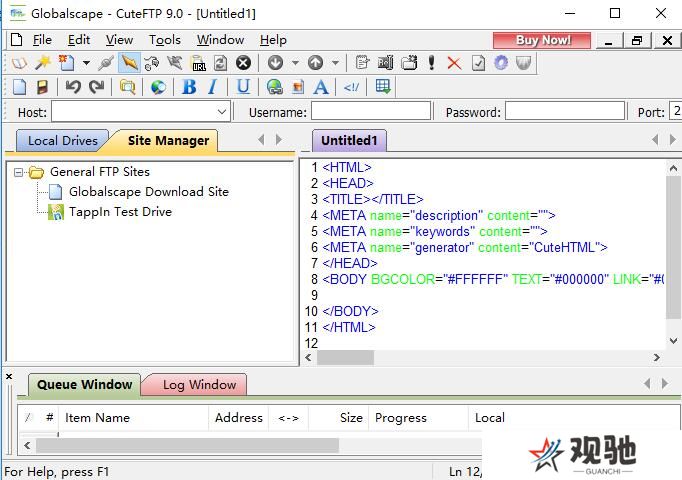682x480 pixels.
Task: Switch to the Local Drives tab
Action: (x=62, y=140)
